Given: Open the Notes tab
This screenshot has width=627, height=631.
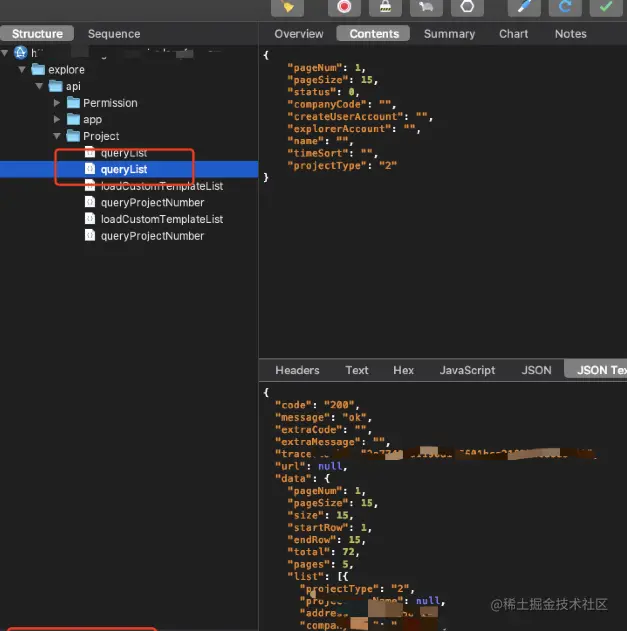Looking at the screenshot, I should [x=570, y=34].
